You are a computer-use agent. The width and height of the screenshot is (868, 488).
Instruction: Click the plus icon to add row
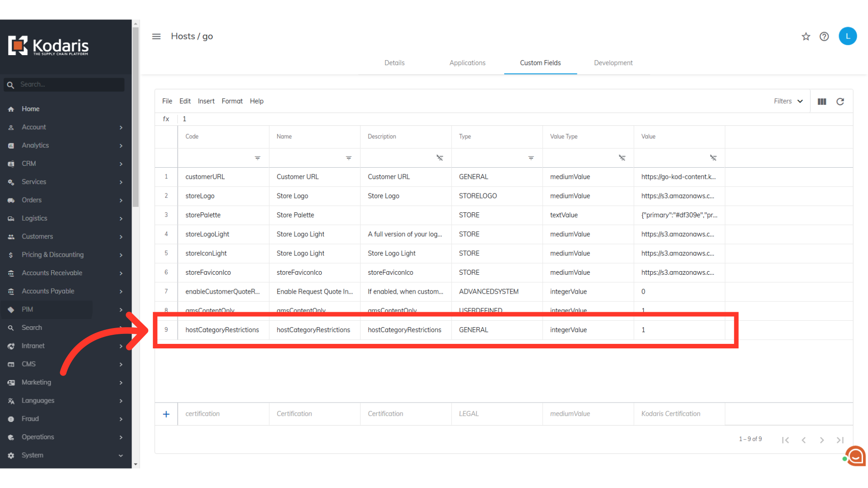(166, 414)
